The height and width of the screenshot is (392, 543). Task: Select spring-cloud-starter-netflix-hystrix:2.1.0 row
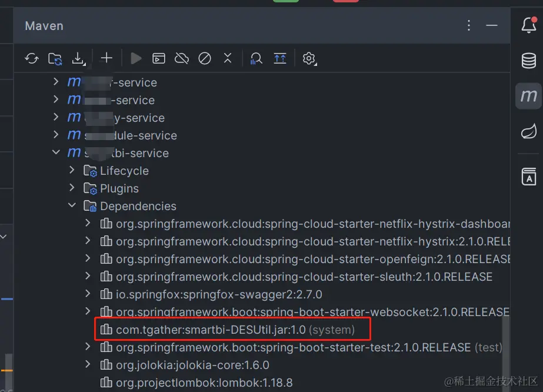[305, 241]
